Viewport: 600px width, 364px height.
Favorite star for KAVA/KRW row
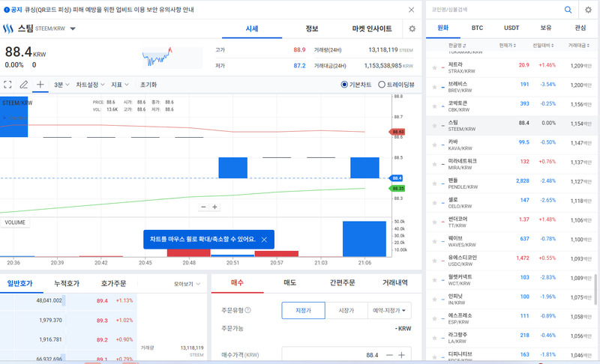(434, 145)
